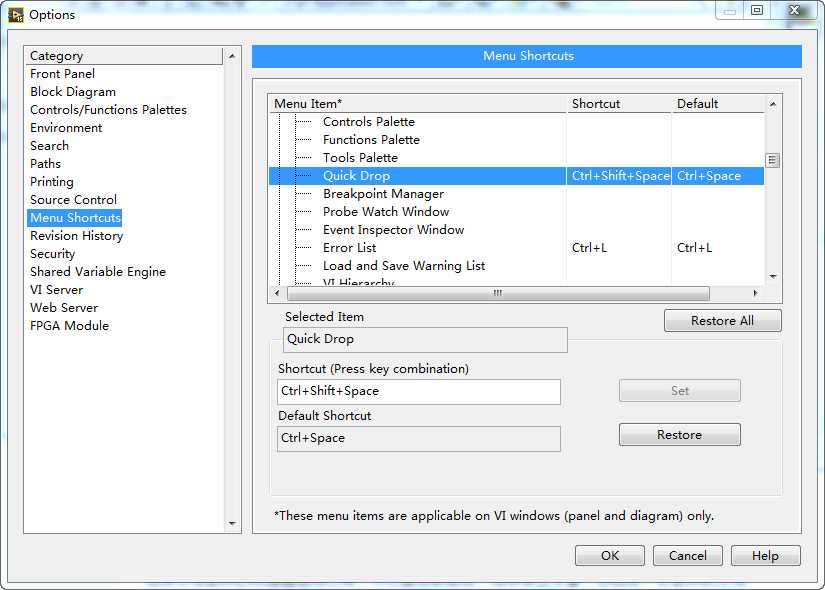Select Breakpoint Manager in menu item list
825x590 pixels.
point(383,194)
